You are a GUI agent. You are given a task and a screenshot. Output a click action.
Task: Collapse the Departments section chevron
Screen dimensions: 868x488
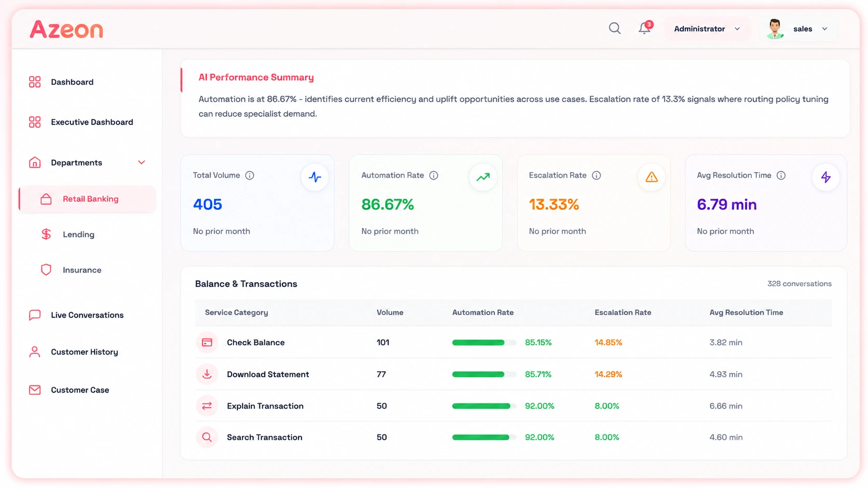141,162
